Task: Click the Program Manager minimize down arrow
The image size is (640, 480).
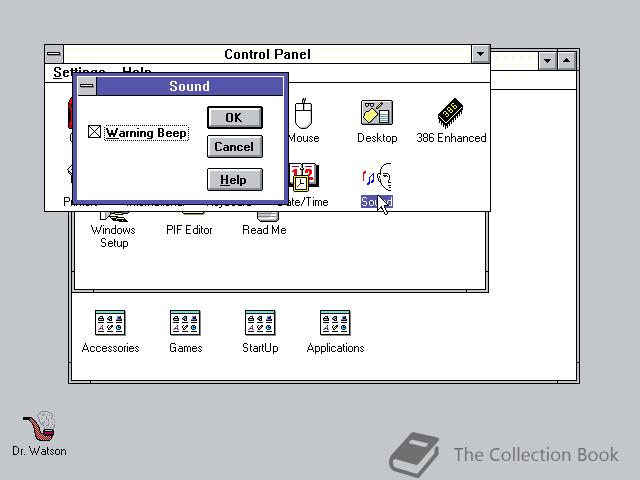Action: click(x=547, y=61)
